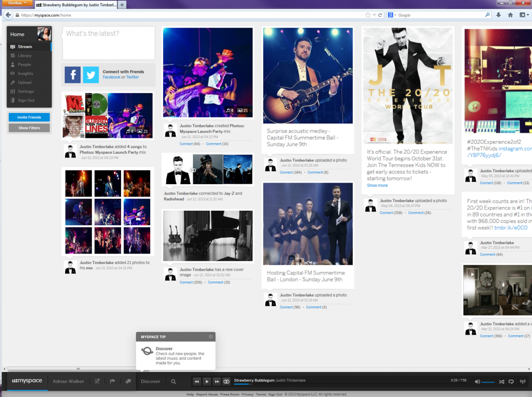Expand 'Show more' on the World Tour post
Image resolution: width=532 pixels, height=397 pixels.
tap(377, 185)
